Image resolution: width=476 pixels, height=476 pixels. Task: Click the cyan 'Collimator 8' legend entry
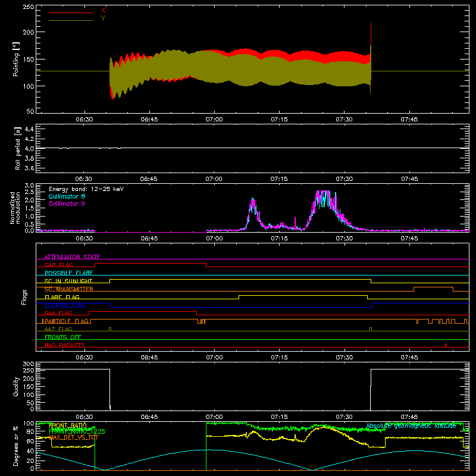click(x=67, y=196)
